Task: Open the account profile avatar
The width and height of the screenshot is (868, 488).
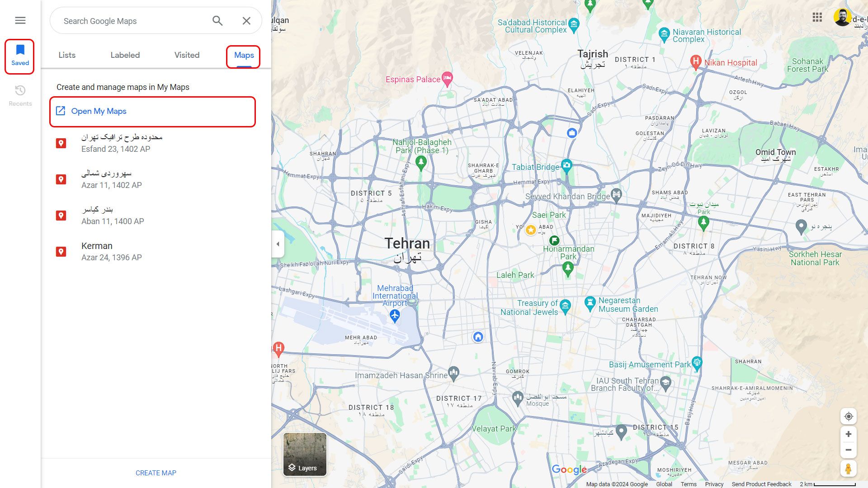Action: (x=842, y=17)
